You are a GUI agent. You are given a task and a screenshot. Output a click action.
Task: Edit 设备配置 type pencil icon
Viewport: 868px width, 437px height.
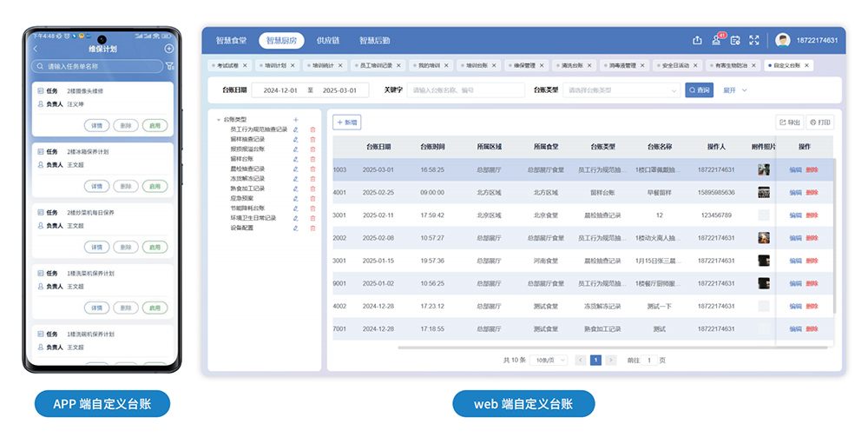point(296,228)
